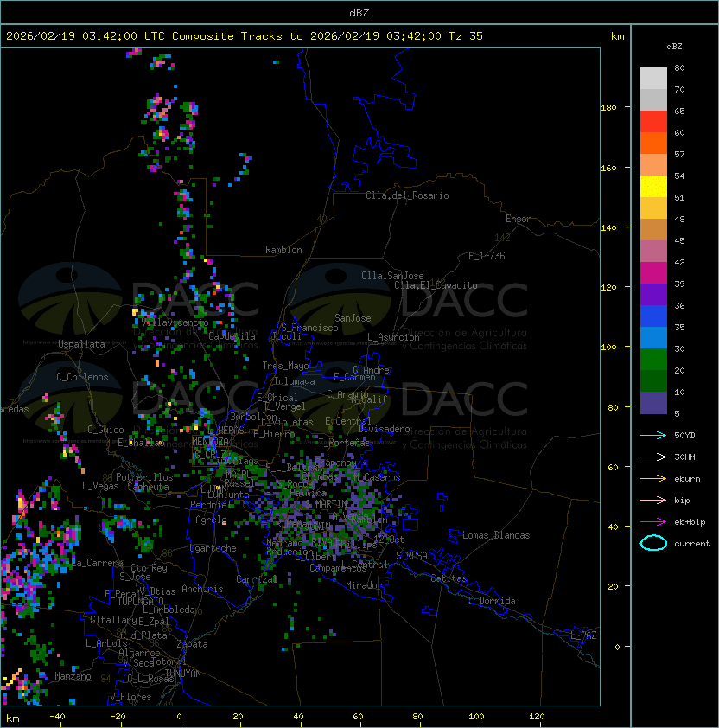Click the 'Divisadero' place label
This screenshot has height=728, width=719.
click(385, 429)
